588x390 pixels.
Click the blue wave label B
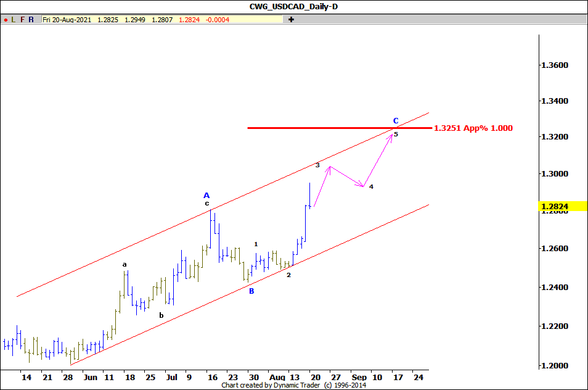click(251, 291)
